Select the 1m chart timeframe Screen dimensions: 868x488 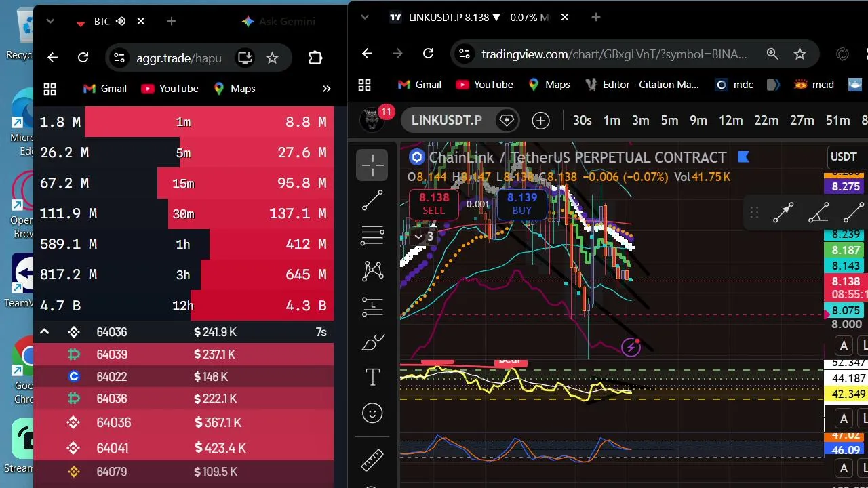[x=612, y=121]
